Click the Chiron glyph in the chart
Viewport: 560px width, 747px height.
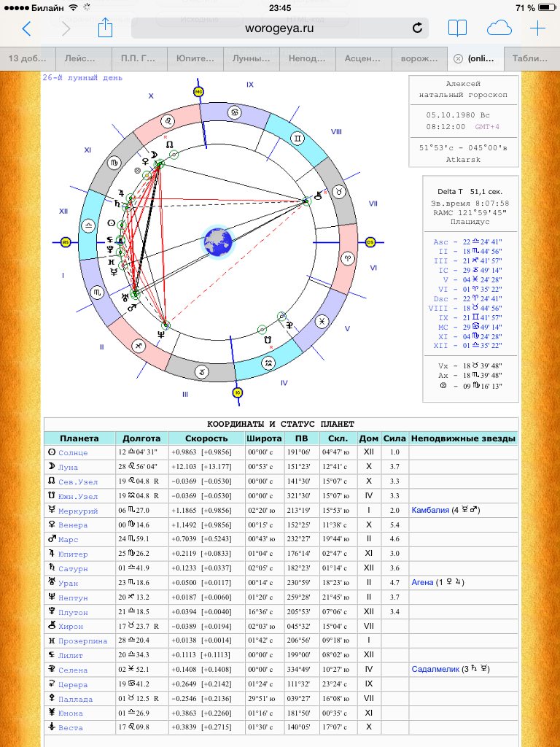coord(318,194)
